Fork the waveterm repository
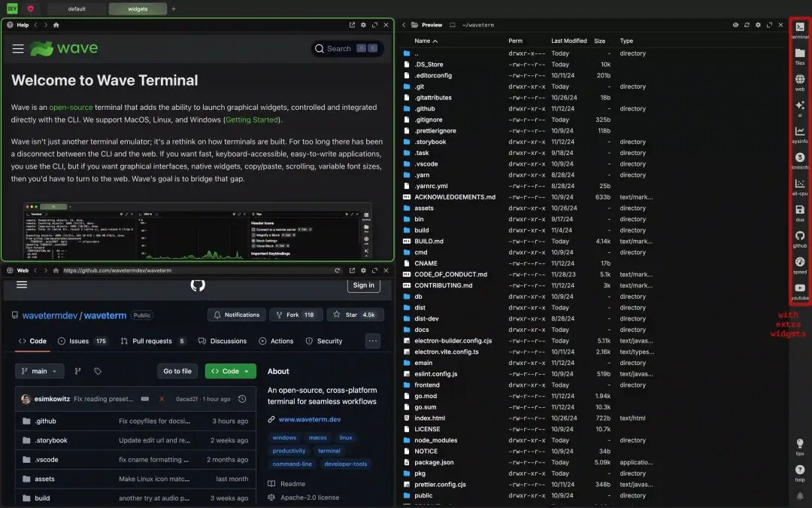Screen dimensions: 812x508 pos(296,315)
